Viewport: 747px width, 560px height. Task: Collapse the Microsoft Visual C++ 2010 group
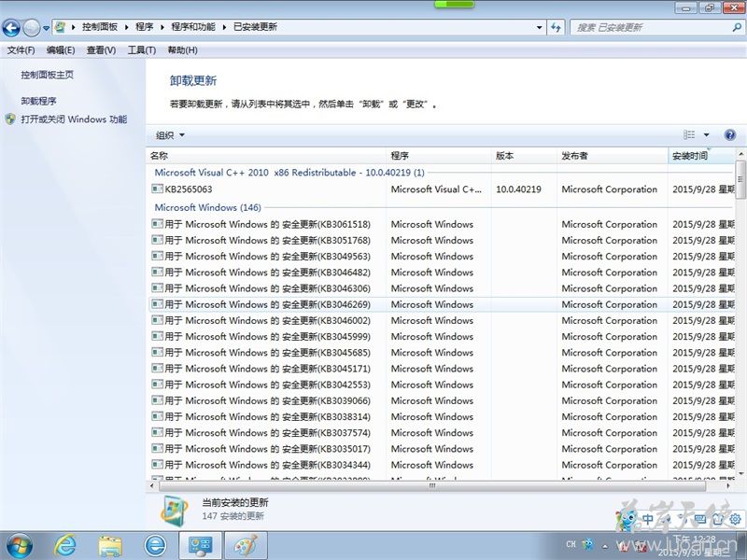click(289, 173)
